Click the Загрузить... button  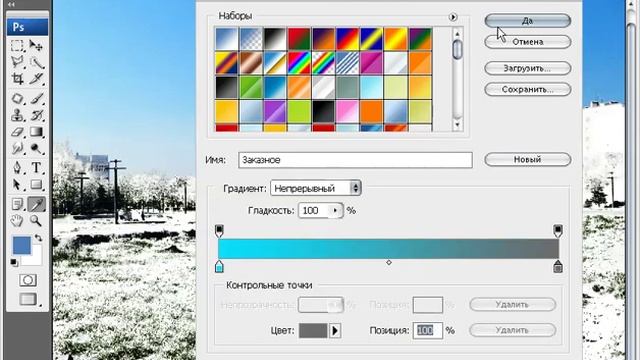527,68
